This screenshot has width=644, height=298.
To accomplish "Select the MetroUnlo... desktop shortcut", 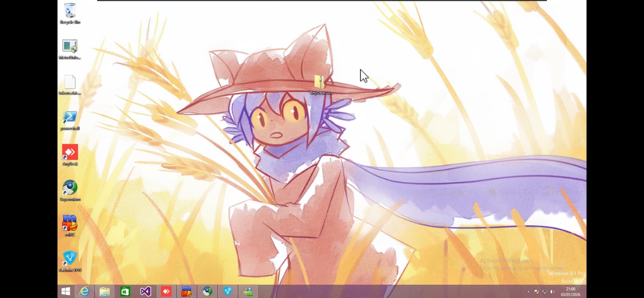I will [70, 47].
